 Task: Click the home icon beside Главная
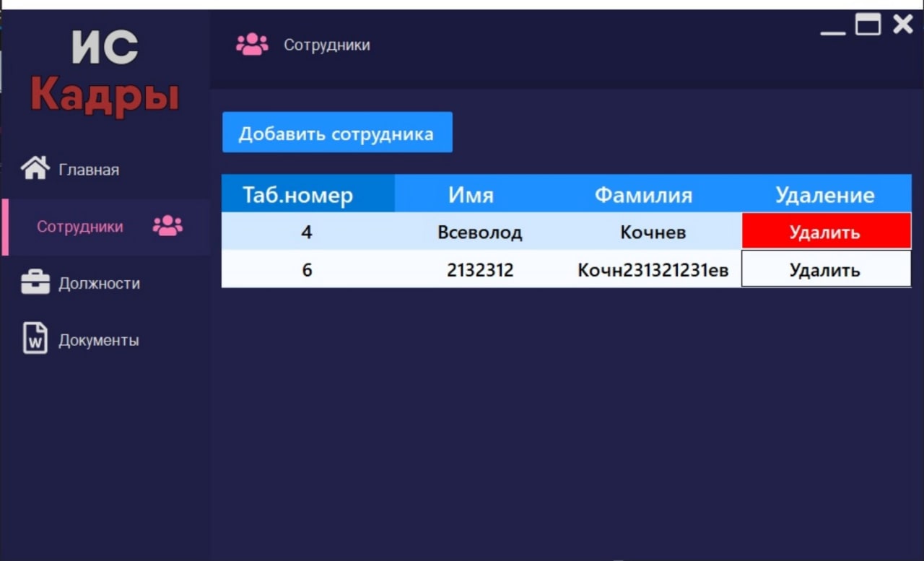click(x=35, y=168)
